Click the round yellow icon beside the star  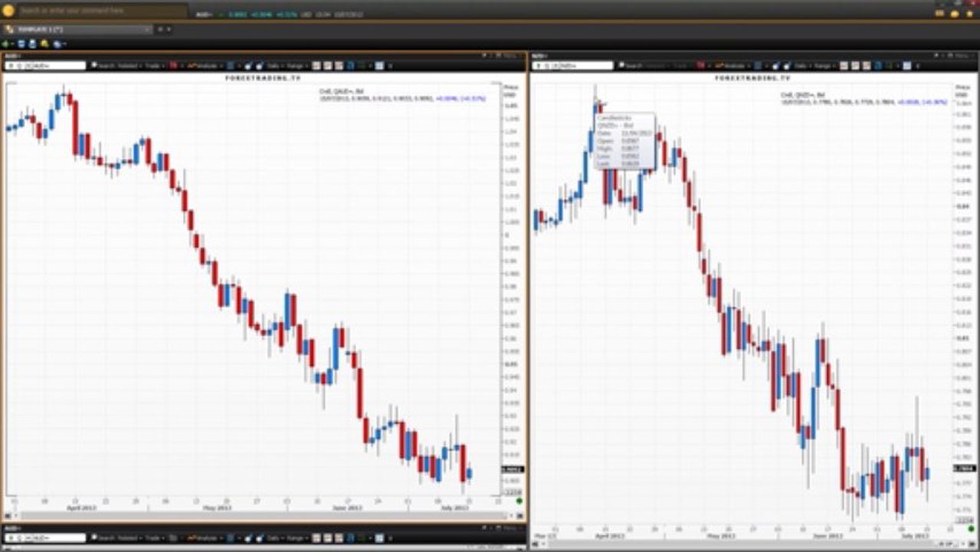tap(955, 13)
